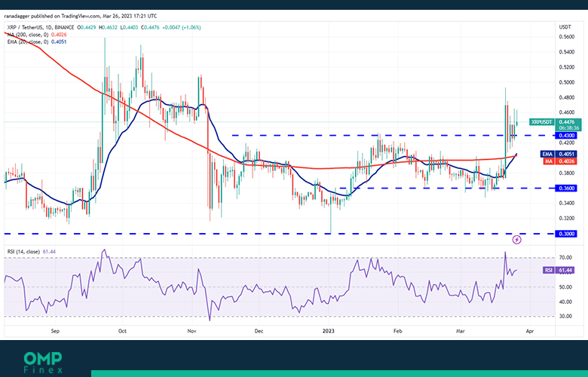
Task: Click the Sep label on time axis
Action: point(55,331)
